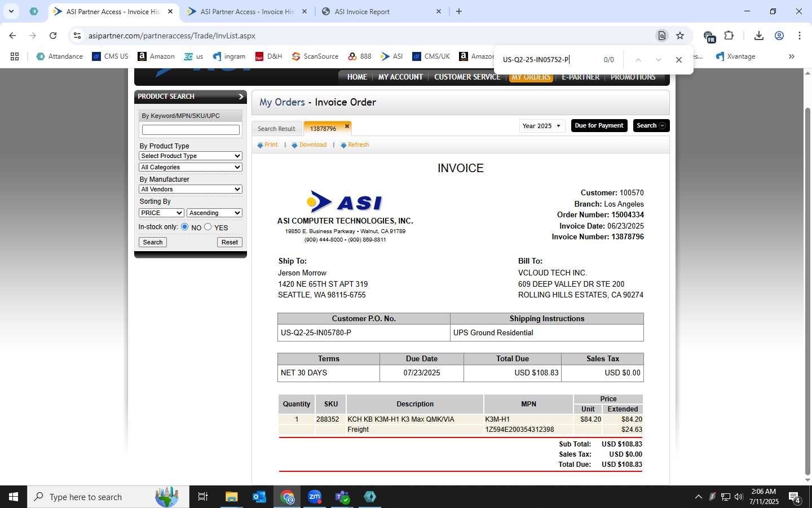Open the E-PARTNER menu item
Viewport: 812px width, 508px height.
click(580, 77)
